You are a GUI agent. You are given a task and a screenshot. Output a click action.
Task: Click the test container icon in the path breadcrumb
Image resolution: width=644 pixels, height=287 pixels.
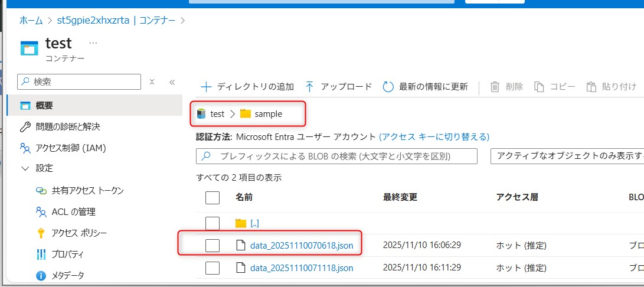point(201,114)
